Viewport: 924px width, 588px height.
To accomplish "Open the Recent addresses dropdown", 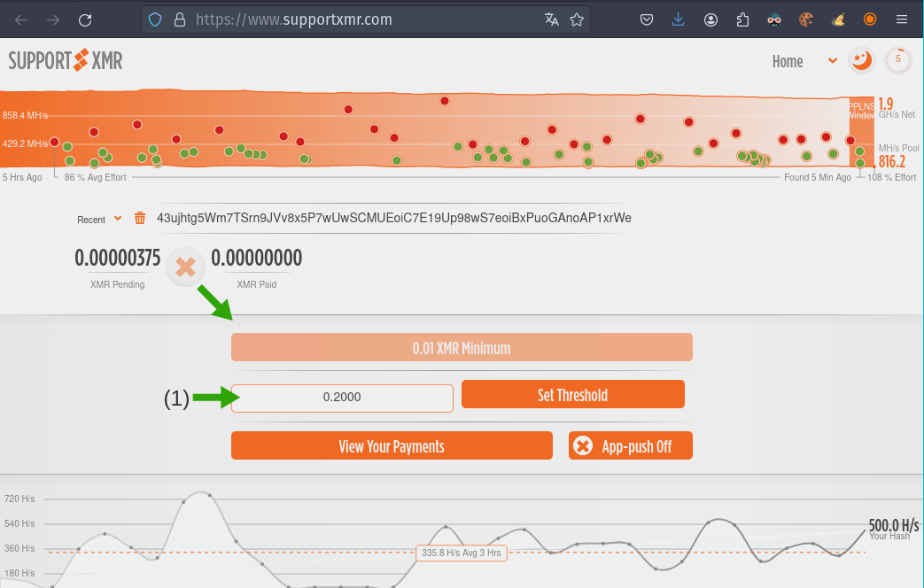I will [x=99, y=220].
